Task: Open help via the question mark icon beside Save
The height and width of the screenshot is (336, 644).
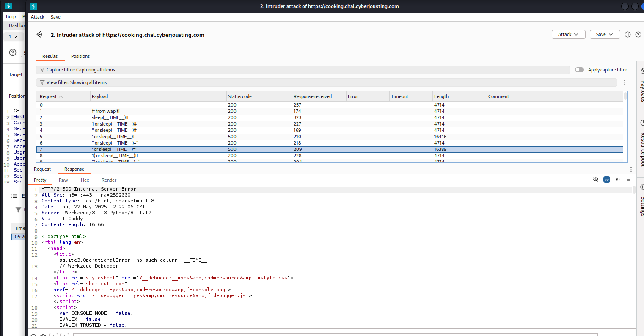Action: [x=638, y=34]
